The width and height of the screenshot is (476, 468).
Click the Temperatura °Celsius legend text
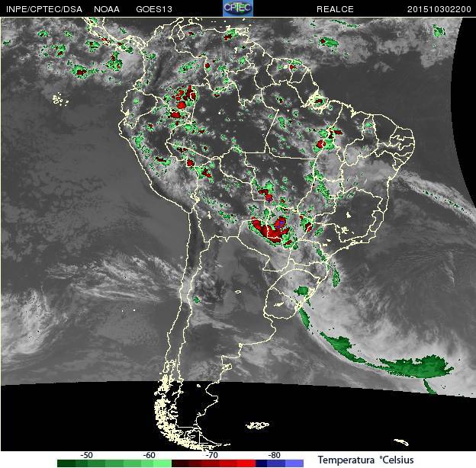click(366, 460)
